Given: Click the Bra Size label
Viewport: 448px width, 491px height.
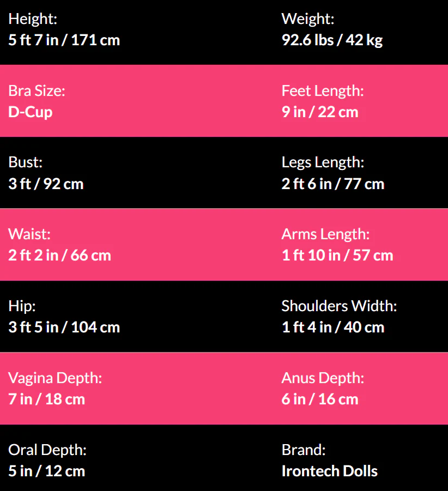Looking at the screenshot, I should (x=37, y=91).
